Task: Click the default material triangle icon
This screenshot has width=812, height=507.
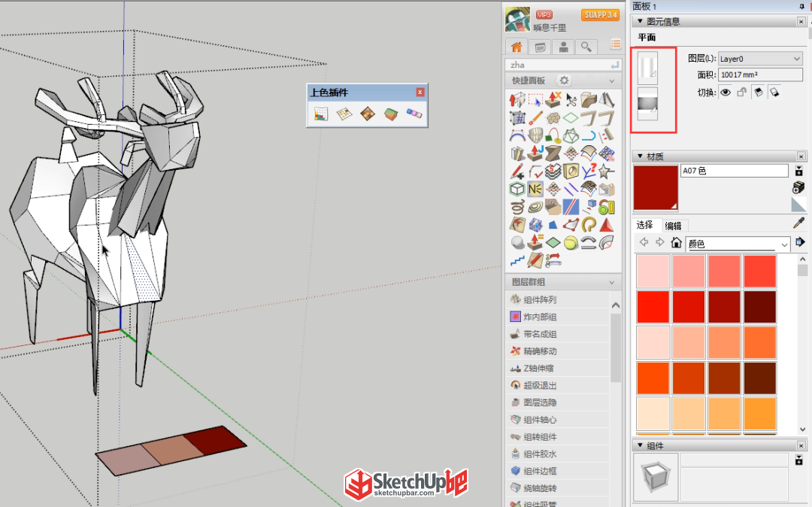Action: (x=798, y=204)
